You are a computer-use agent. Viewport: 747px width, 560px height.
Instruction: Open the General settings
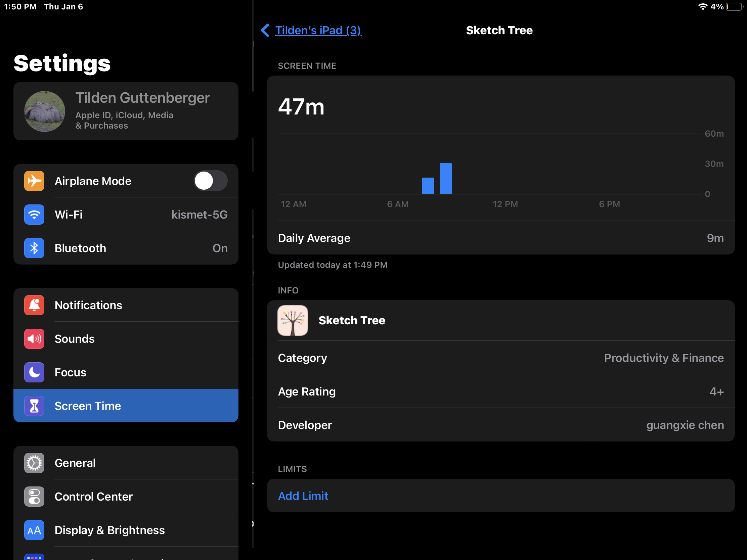[126, 463]
